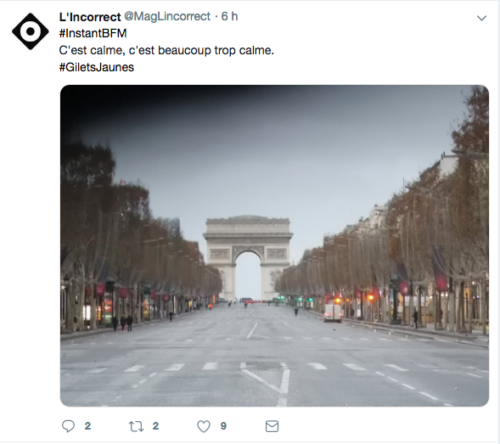
Task: Click the tweet text "C'est calme, c'est beaucoup trop calme."
Action: (x=166, y=50)
